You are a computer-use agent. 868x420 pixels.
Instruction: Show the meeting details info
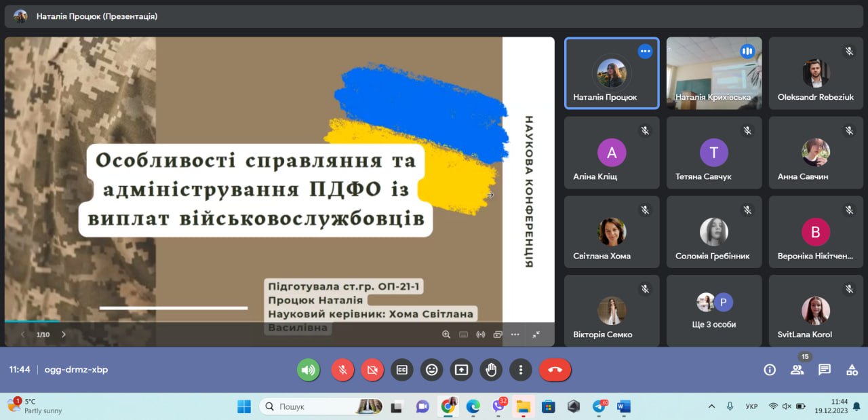tap(770, 370)
